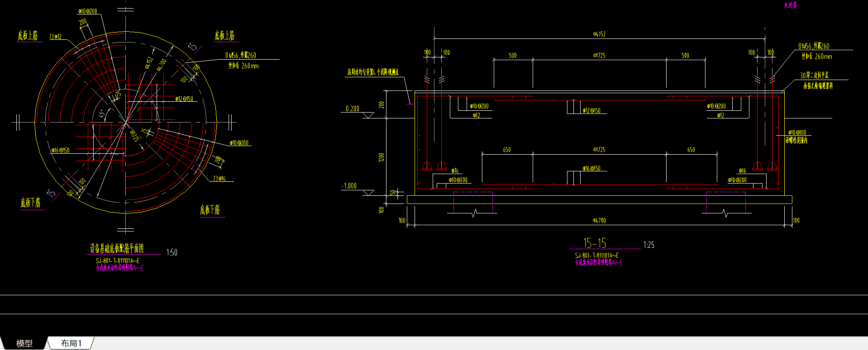
Task: Click the elevation triangle marker under -1.000
Action: (x=368, y=193)
